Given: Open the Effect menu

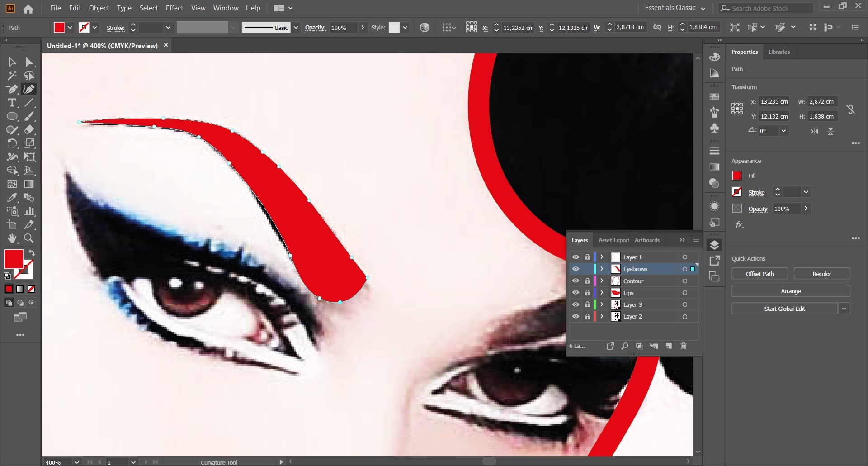Looking at the screenshot, I should [x=174, y=8].
